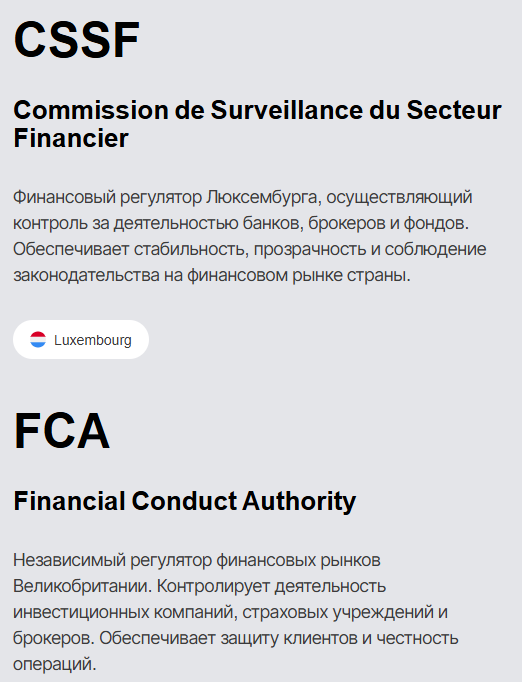Click the word Великобритании in FCA description
Viewport: 522px width, 682px height.
pos(83,586)
